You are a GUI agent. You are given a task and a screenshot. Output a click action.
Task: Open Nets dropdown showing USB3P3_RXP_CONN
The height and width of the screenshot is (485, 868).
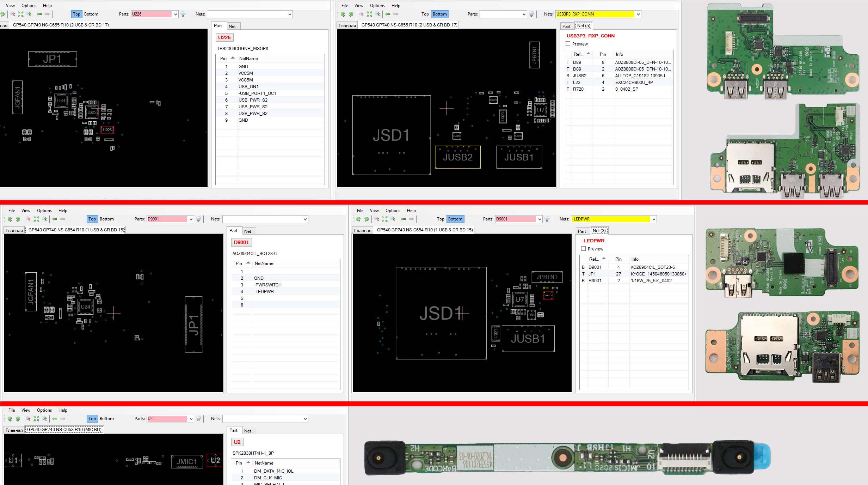[x=638, y=14]
